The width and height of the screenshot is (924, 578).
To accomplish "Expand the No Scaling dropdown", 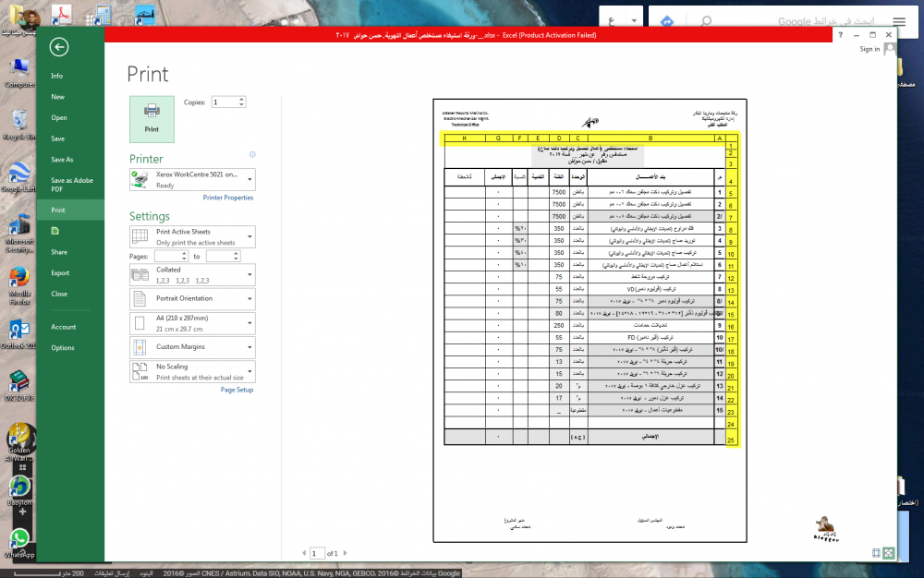I will click(249, 371).
